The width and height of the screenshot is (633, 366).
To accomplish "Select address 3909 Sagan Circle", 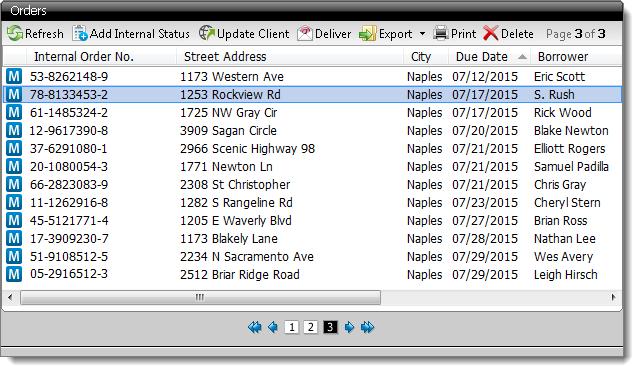I will [228, 131].
